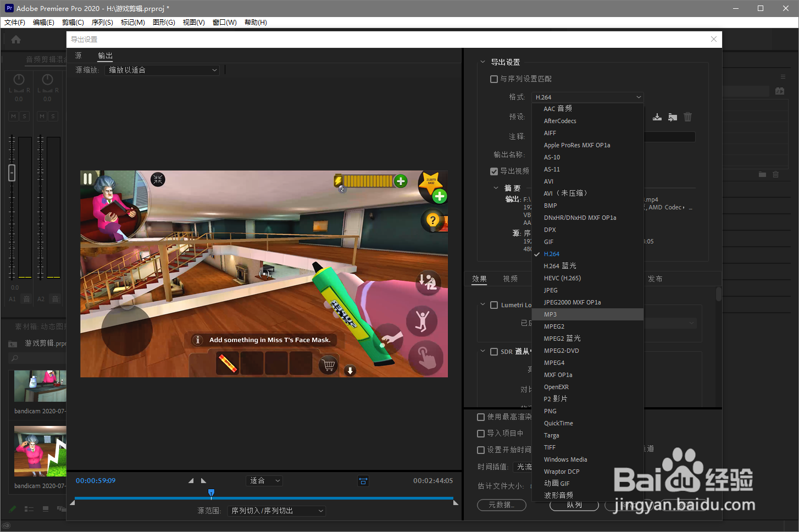Click the delete preset trash icon

click(x=688, y=117)
